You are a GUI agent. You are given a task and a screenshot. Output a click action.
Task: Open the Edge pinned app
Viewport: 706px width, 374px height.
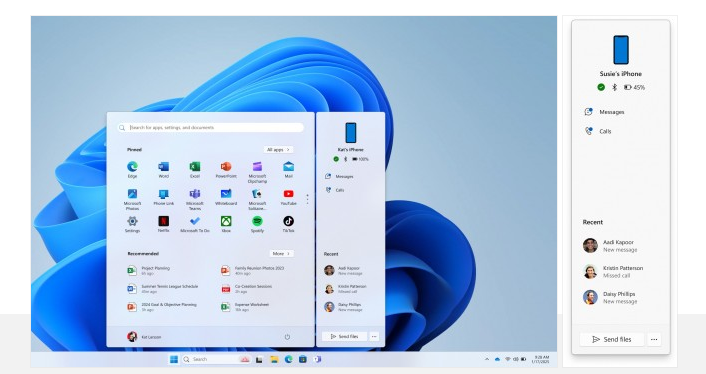tap(132, 170)
